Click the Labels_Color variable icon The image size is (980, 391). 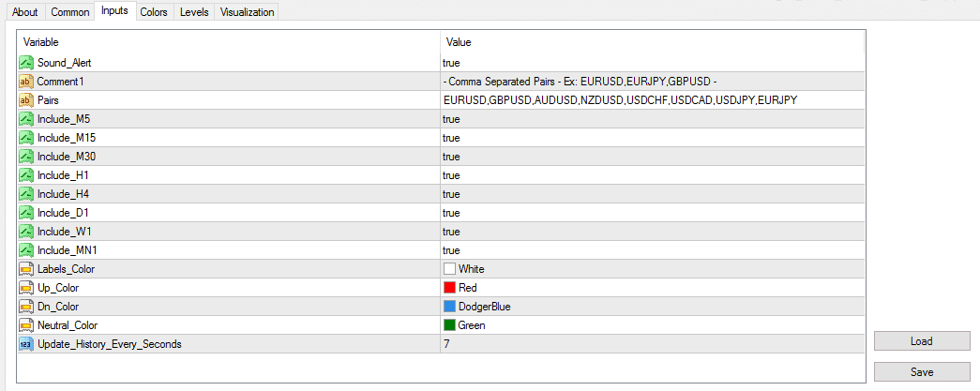coord(25,269)
